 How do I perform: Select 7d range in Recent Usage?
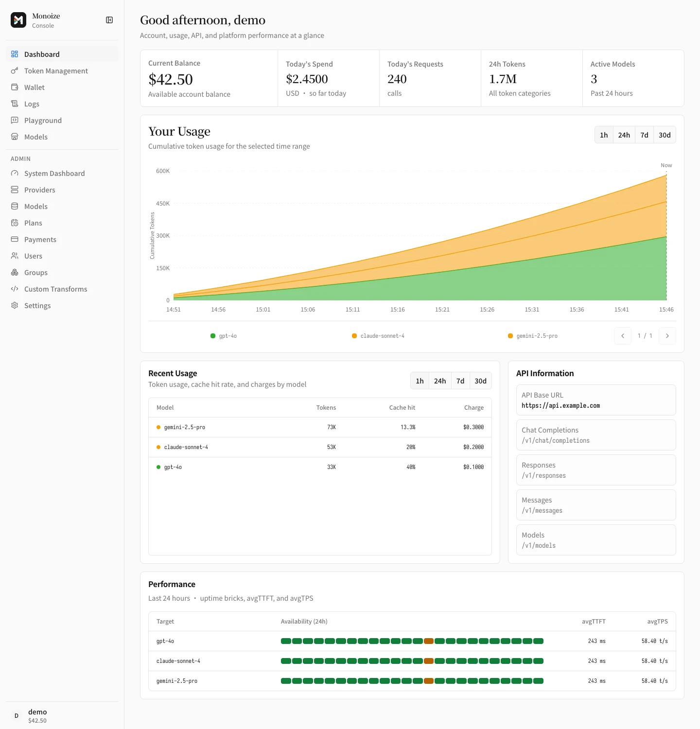click(460, 381)
